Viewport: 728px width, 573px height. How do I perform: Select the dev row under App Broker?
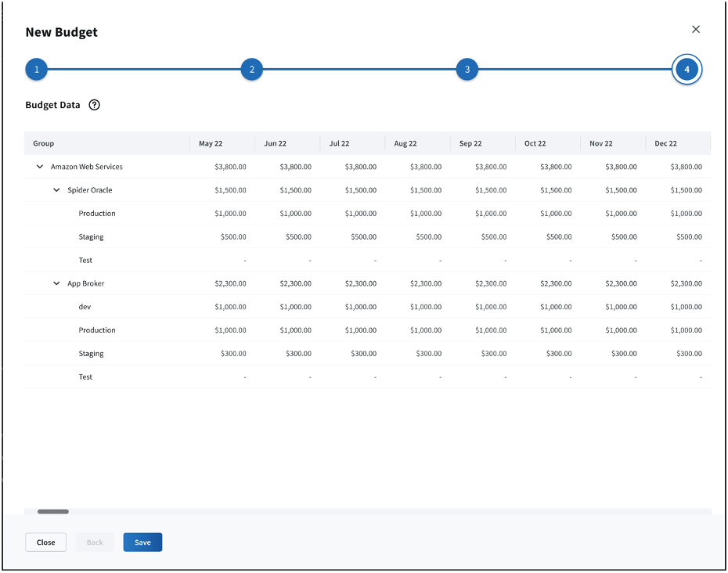click(85, 307)
